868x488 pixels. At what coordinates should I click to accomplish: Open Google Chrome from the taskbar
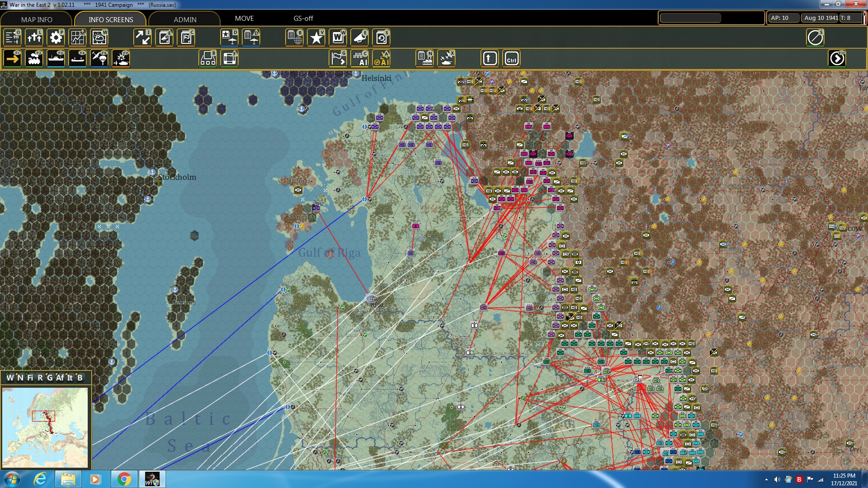coord(124,479)
